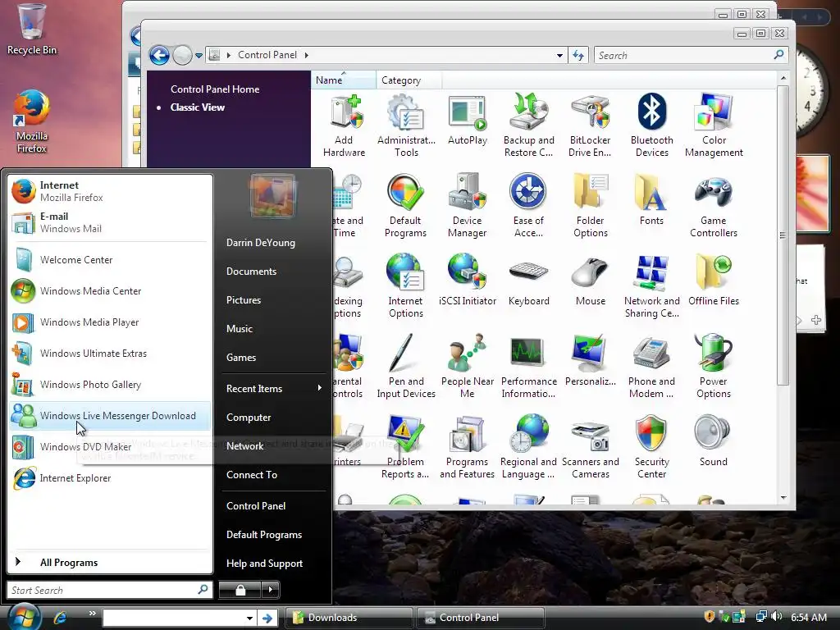This screenshot has width=840, height=630.
Task: Expand the Recent Items submenu arrow
Action: pos(320,388)
